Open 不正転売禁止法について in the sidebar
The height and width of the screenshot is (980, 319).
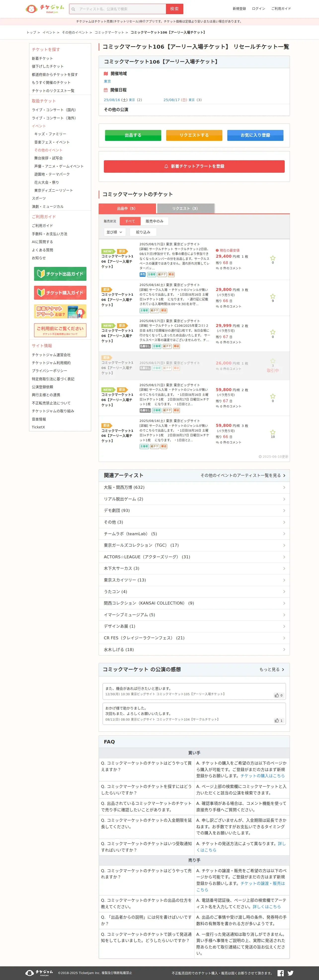tap(51, 403)
